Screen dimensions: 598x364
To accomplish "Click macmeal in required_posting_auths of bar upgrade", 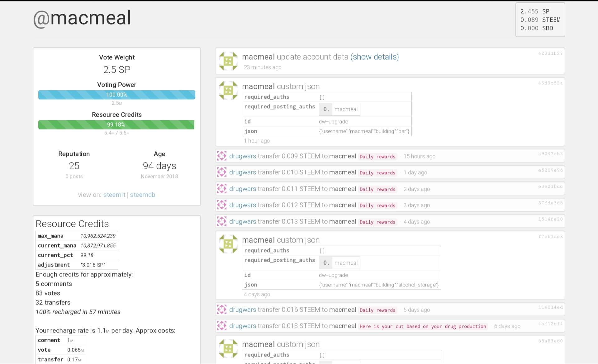I will click(346, 109).
